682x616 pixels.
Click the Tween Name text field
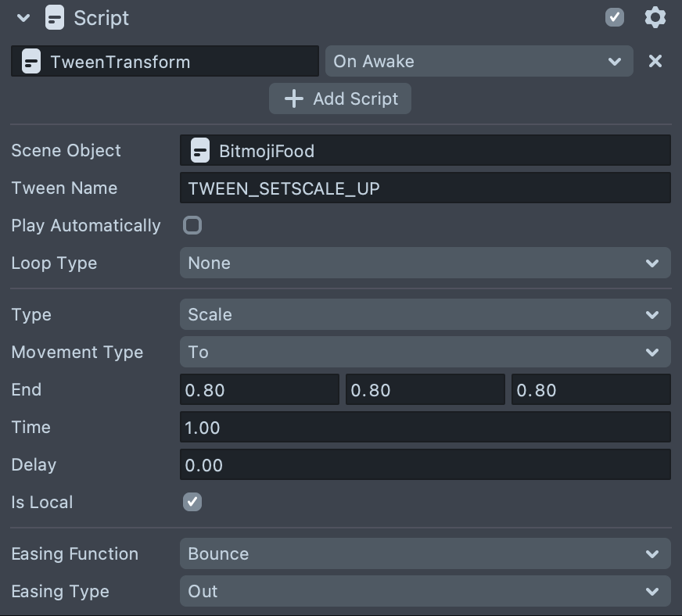point(425,188)
